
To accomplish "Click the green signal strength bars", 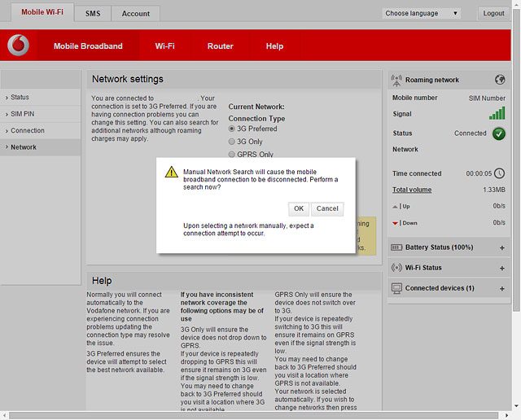I will [x=497, y=113].
